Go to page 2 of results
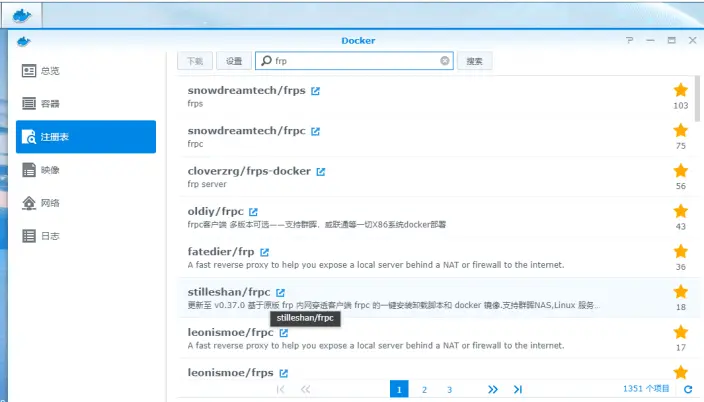The width and height of the screenshot is (704, 402). pyautogui.click(x=424, y=389)
